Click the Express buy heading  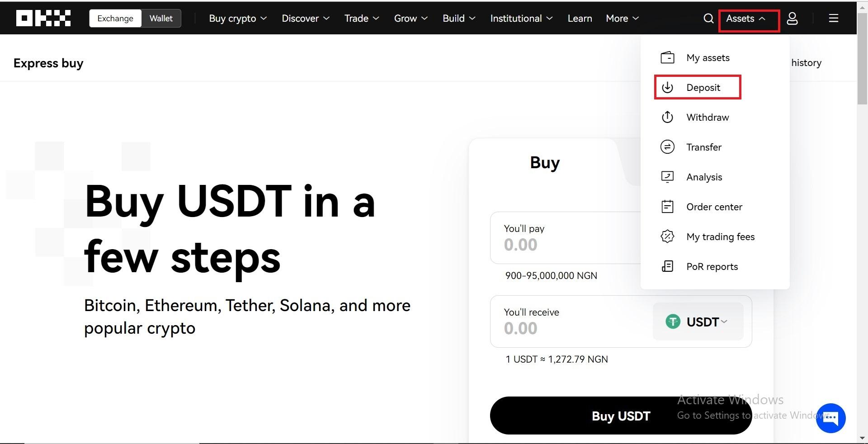coord(48,63)
